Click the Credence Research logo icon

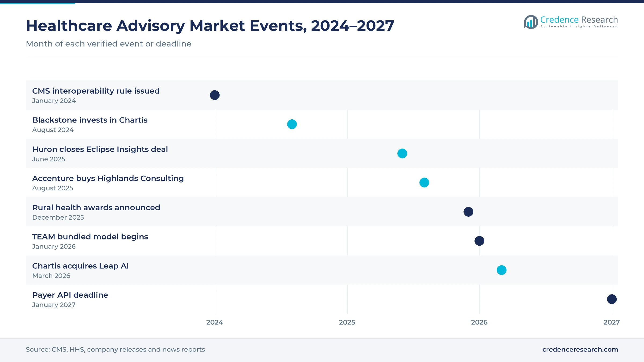coord(531,22)
